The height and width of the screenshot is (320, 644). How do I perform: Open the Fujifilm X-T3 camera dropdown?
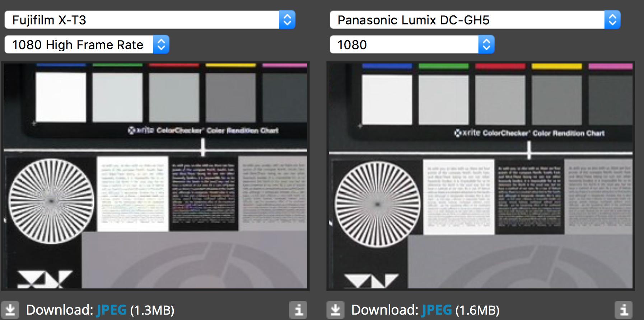coord(150,20)
